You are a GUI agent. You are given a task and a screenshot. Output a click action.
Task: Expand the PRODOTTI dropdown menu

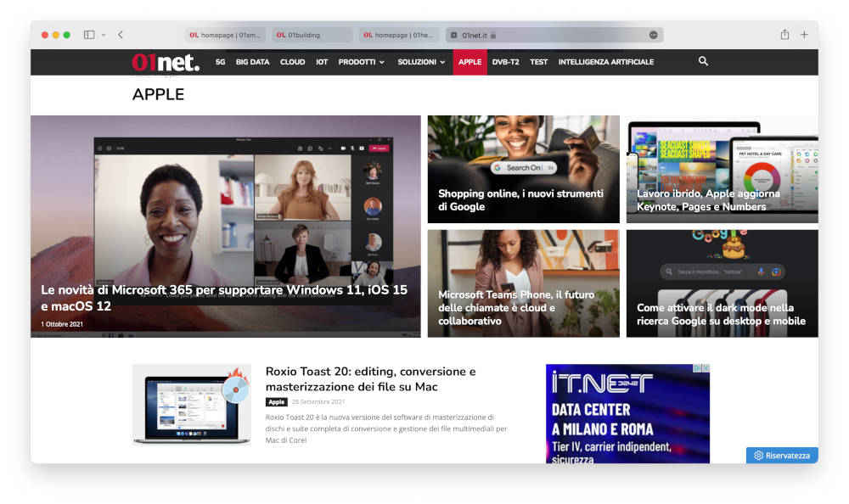click(361, 62)
